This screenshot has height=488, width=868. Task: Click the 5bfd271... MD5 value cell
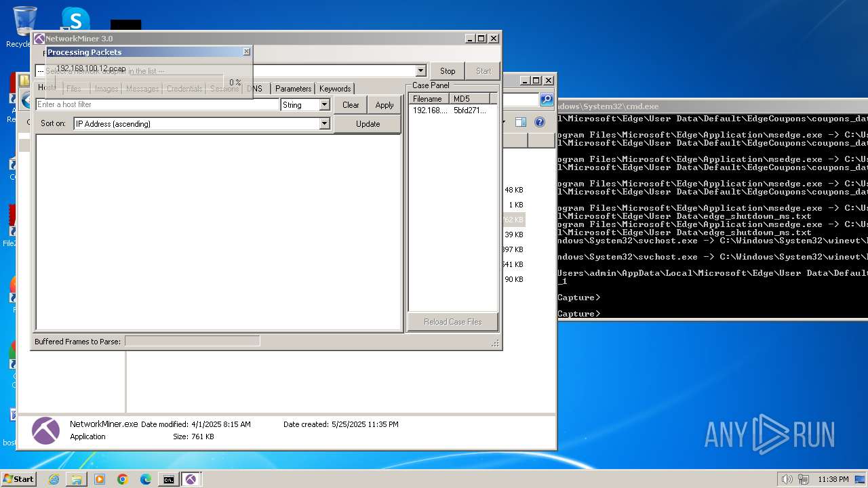pyautogui.click(x=470, y=110)
